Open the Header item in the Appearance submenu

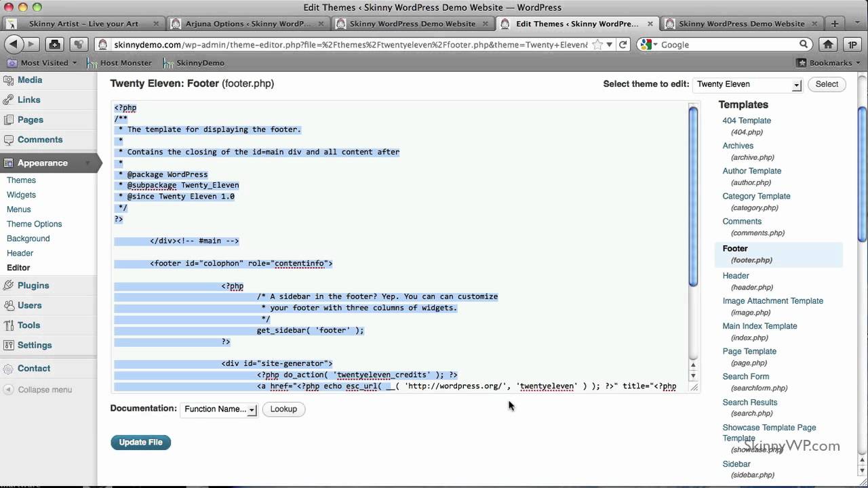point(20,253)
